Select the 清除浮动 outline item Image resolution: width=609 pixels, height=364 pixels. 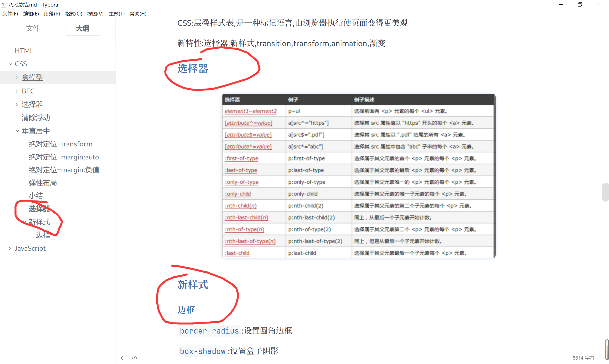(36, 118)
